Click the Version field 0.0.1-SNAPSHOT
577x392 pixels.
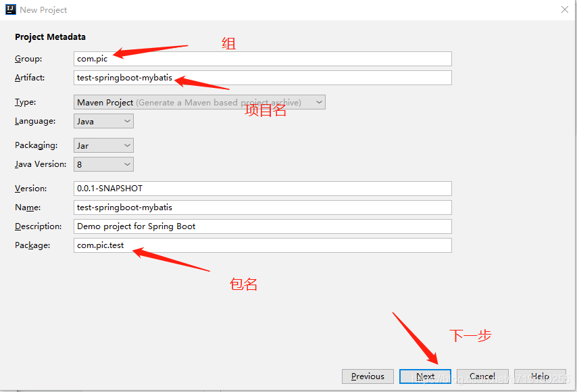click(x=262, y=189)
